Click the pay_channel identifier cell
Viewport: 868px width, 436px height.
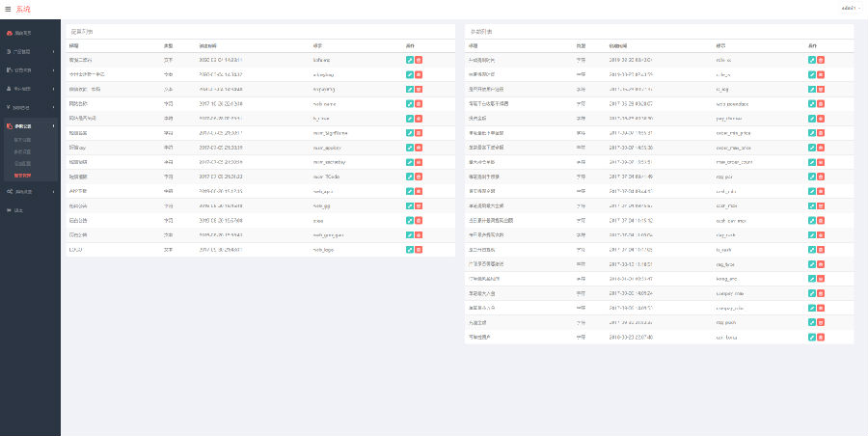click(729, 118)
